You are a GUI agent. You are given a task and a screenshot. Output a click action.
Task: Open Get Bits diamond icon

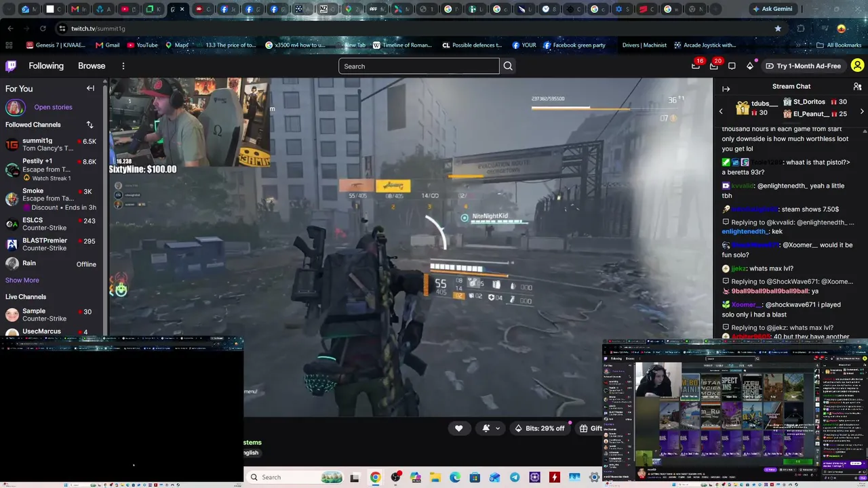[x=750, y=66]
